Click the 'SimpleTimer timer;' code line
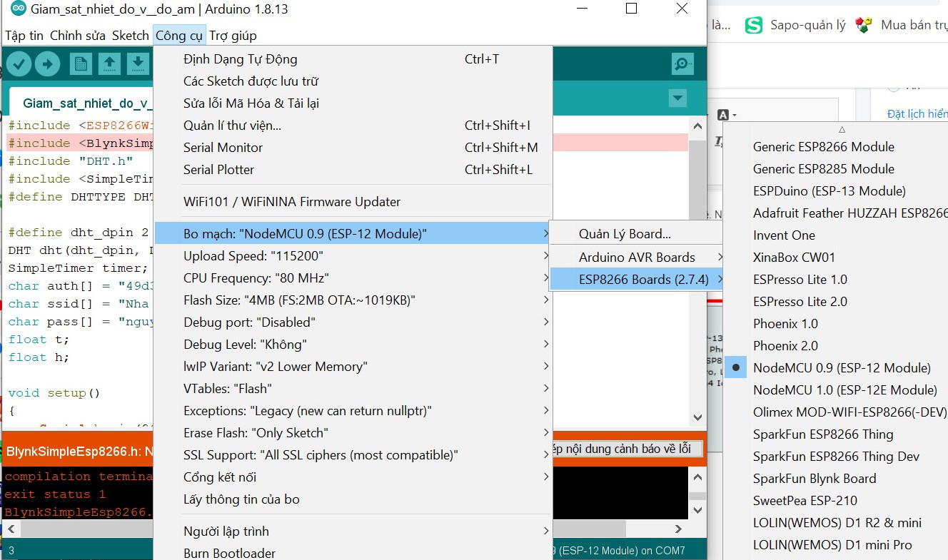This screenshot has width=948, height=560. click(78, 268)
